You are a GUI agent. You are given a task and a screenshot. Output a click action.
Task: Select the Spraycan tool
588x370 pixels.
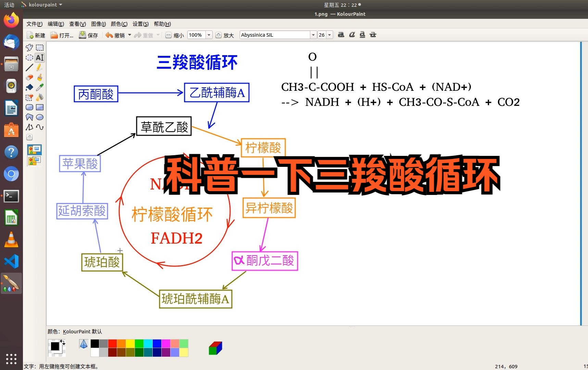(40, 97)
